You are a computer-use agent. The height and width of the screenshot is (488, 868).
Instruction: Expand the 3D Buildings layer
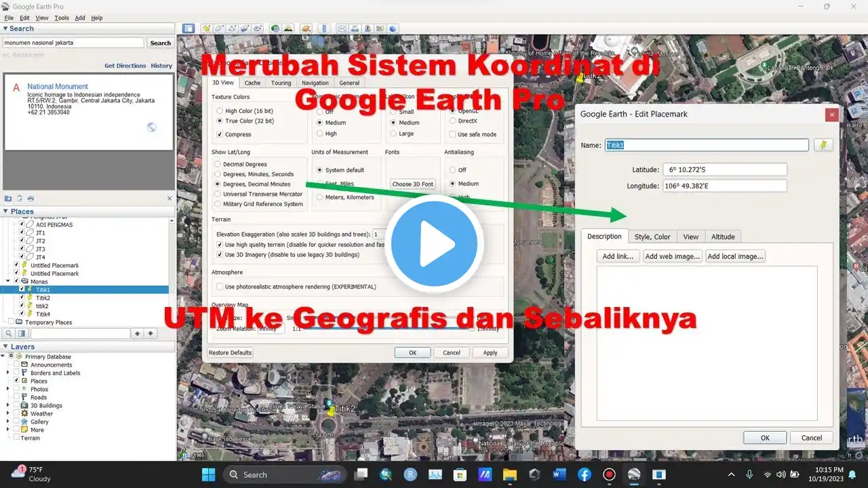(x=8, y=405)
